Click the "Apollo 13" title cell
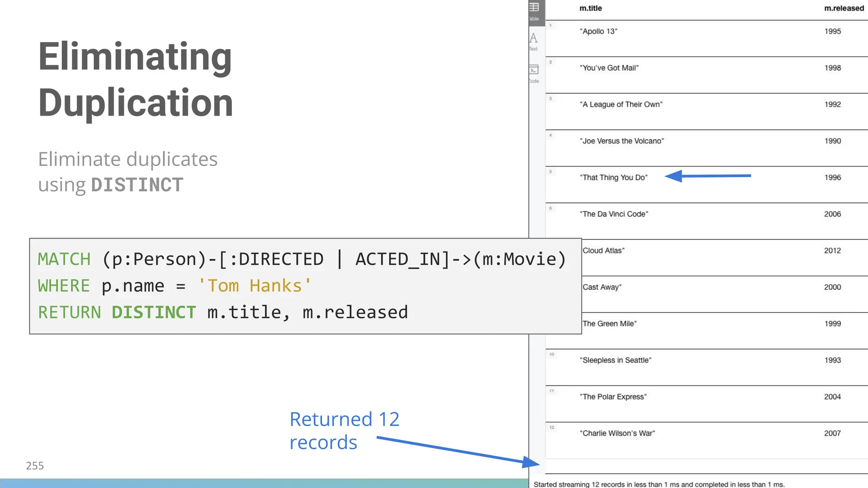The width and height of the screenshot is (868, 488). coord(598,31)
